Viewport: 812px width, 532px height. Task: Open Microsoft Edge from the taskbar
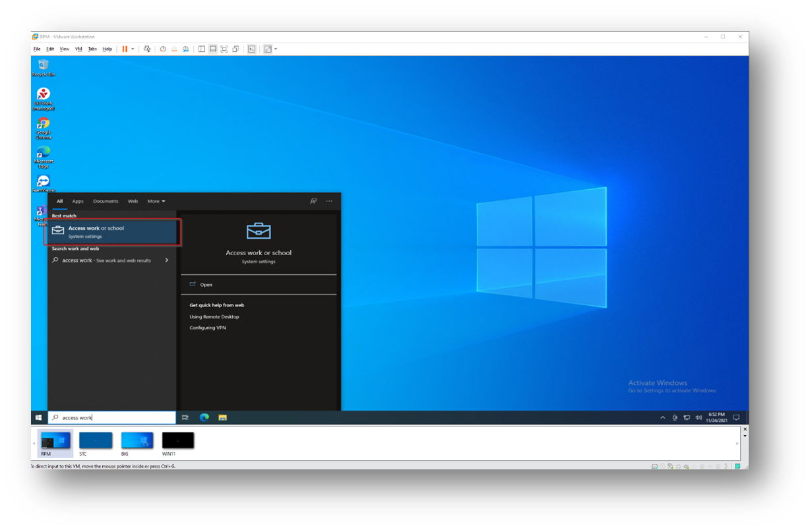[x=204, y=417]
